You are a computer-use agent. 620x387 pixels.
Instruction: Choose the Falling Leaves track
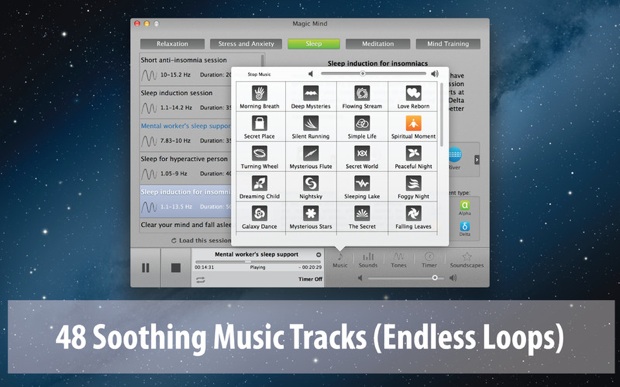pos(413,217)
